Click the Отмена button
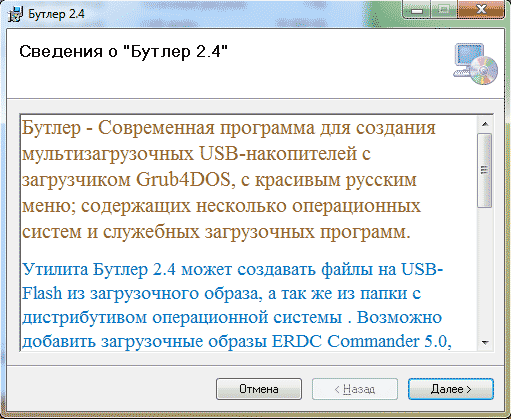 tap(259, 389)
